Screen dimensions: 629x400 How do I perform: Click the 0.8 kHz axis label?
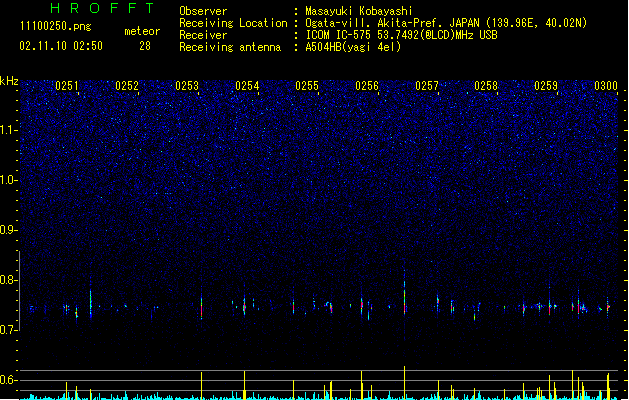tap(8, 280)
